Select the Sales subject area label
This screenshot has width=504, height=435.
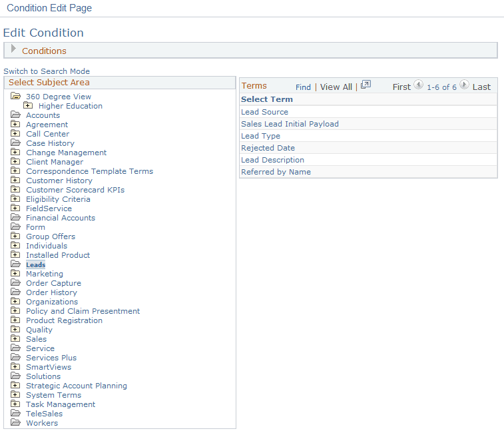pyautogui.click(x=37, y=339)
